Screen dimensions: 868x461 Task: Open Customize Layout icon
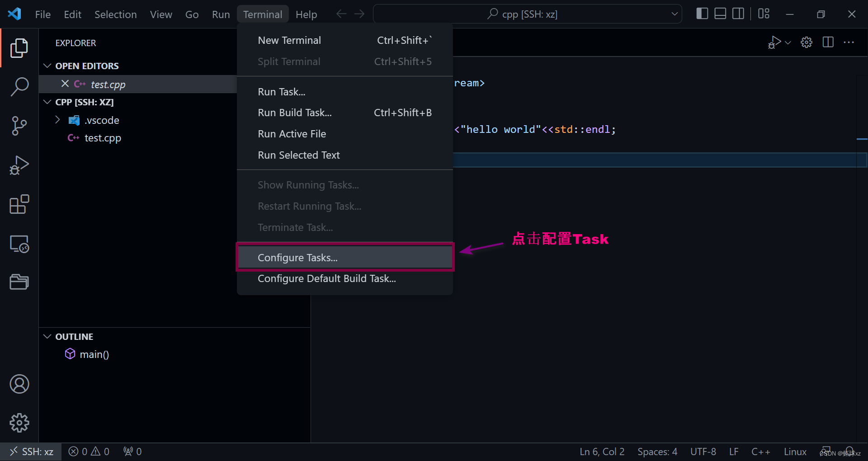point(764,14)
